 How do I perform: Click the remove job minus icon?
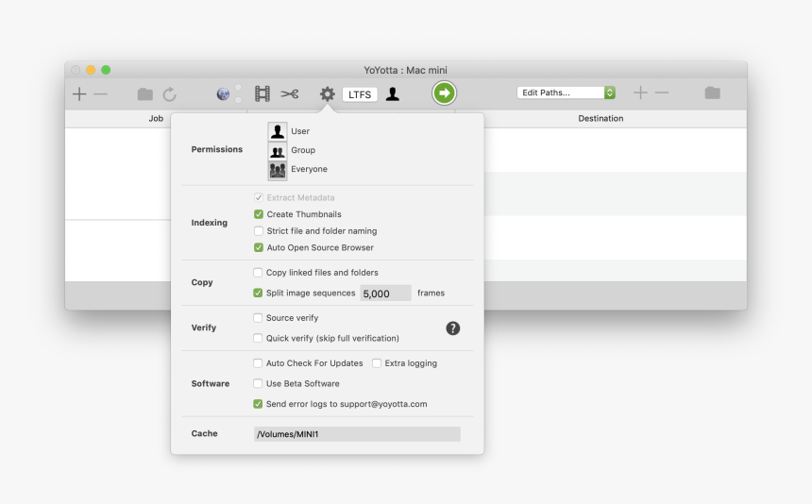pos(100,93)
